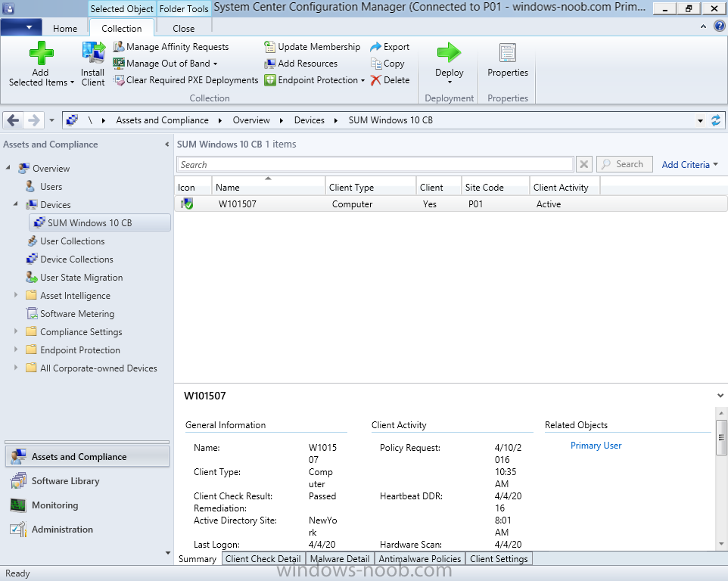The width and height of the screenshot is (728, 581).
Task: Click the W101507 device status icon
Action: click(x=187, y=204)
